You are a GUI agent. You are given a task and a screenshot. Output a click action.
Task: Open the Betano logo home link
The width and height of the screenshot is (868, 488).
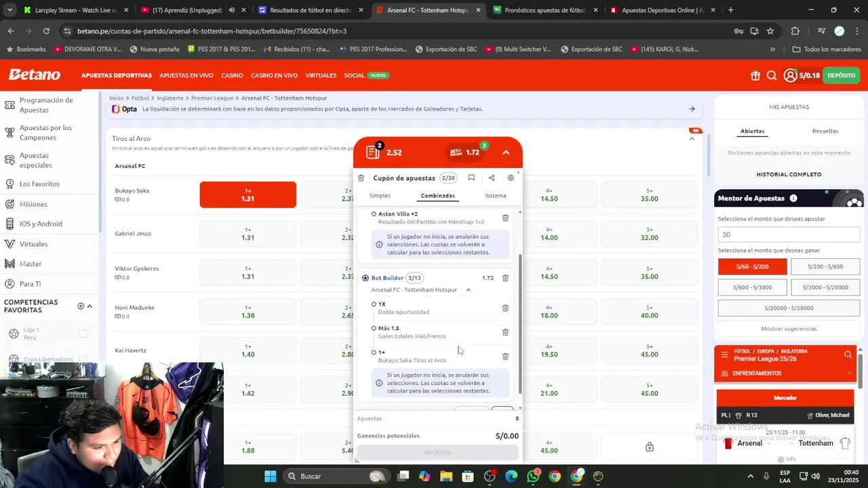(x=34, y=75)
